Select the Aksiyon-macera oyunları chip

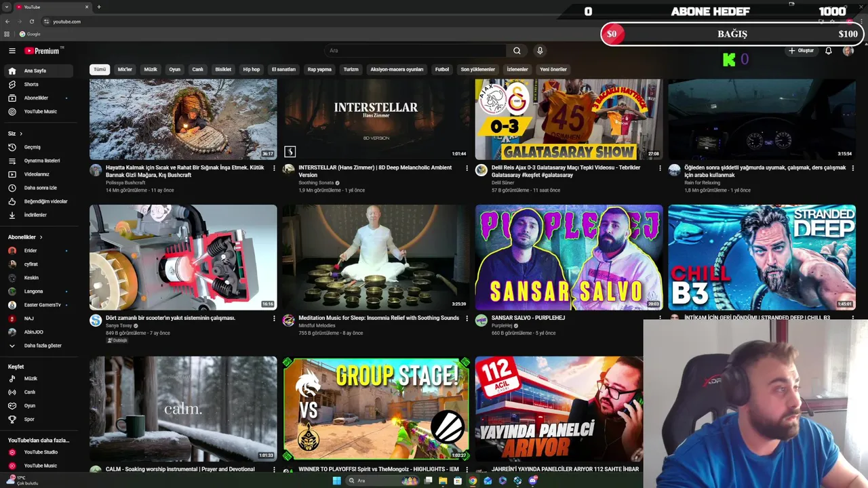(x=397, y=69)
